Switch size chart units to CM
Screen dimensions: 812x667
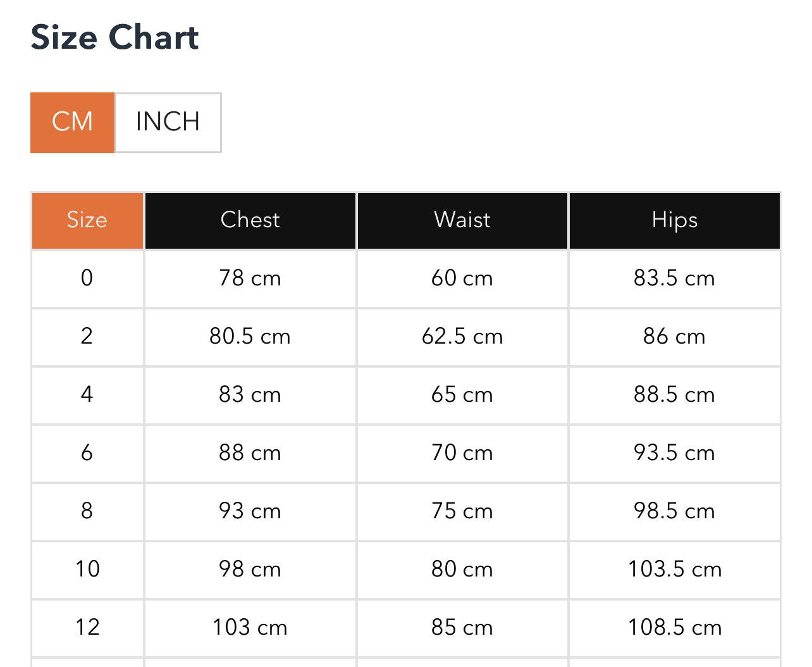pyautogui.click(x=73, y=122)
